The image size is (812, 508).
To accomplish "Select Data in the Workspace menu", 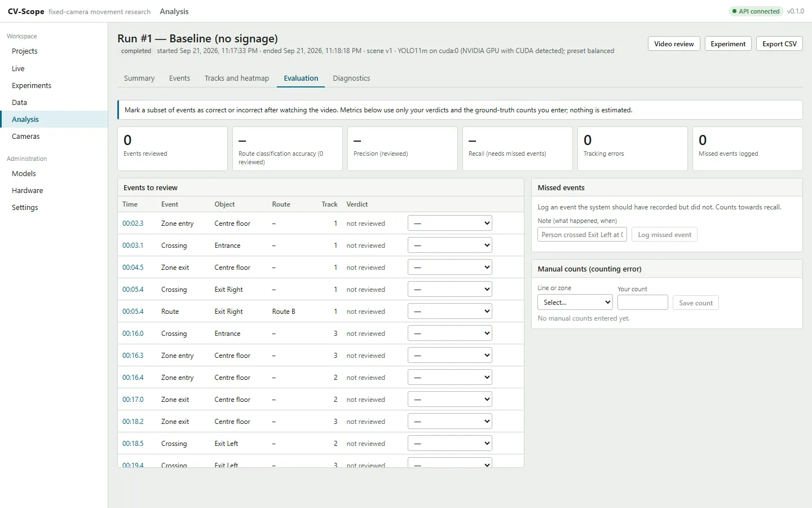I will [54, 102].
